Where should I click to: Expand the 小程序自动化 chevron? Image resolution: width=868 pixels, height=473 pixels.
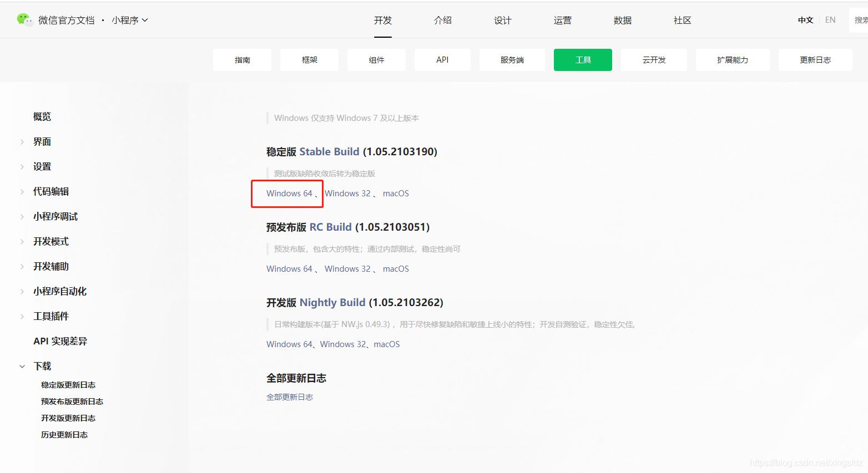[x=22, y=291]
